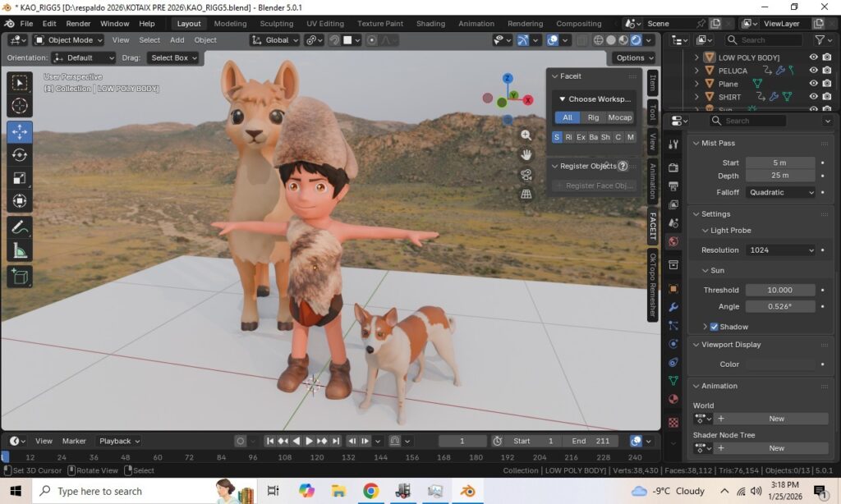This screenshot has height=504, width=841.
Task: Open the FACEIT sidebar tab
Action: click(x=653, y=227)
